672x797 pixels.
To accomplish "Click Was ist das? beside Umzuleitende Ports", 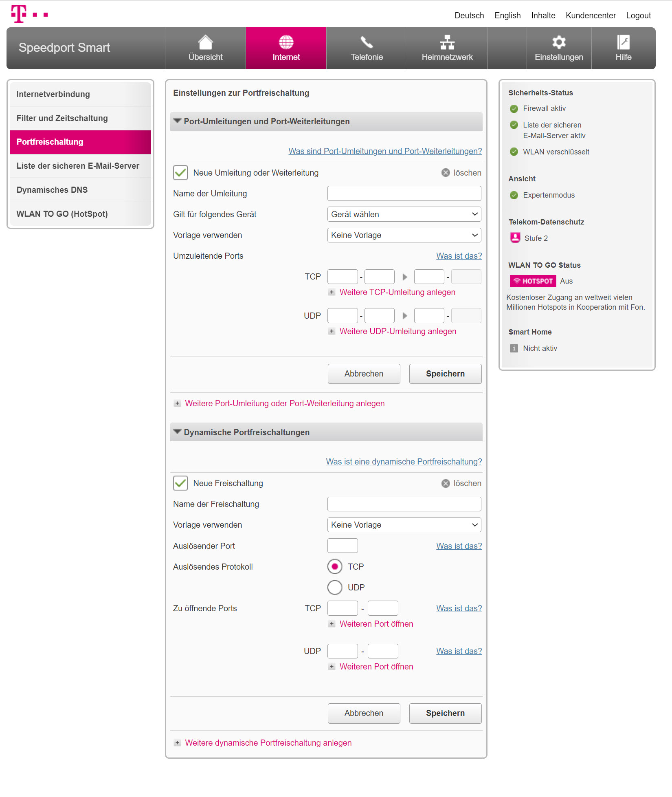I will (459, 256).
